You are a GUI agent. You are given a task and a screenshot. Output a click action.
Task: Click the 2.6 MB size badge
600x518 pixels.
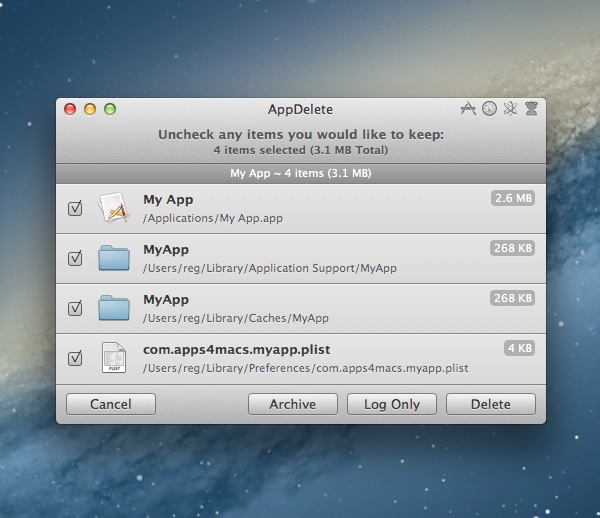512,198
